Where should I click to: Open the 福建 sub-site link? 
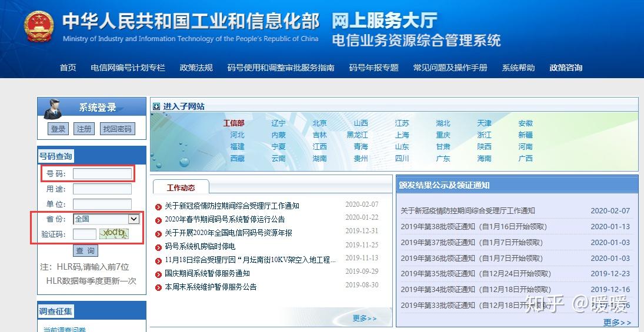[238, 146]
